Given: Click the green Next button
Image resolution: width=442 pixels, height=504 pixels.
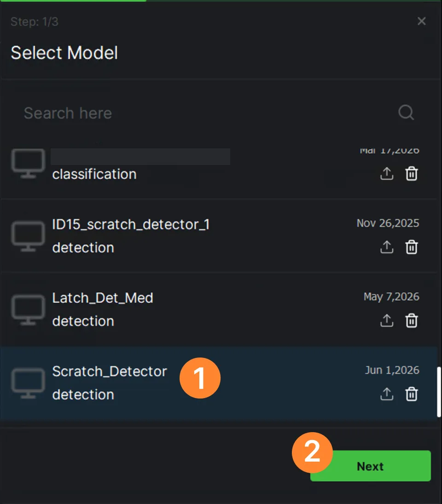Looking at the screenshot, I should 370,466.
